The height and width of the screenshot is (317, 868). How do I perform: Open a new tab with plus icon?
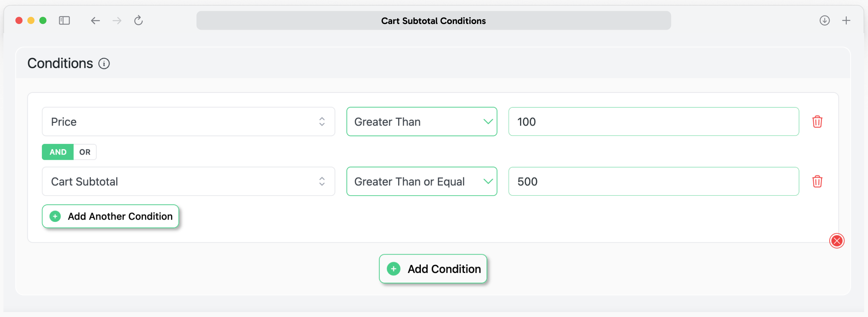click(846, 21)
